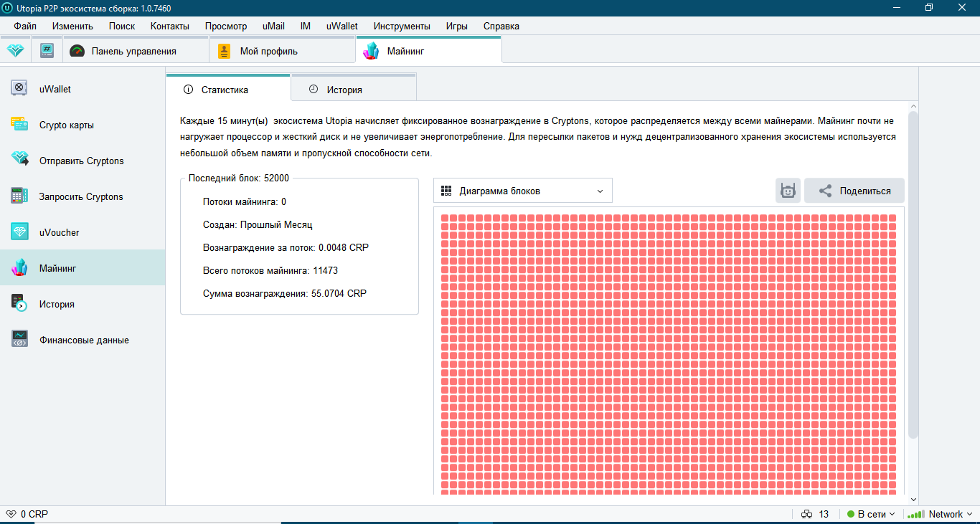
Task: Open Crypto карты in sidebar
Action: [83, 125]
